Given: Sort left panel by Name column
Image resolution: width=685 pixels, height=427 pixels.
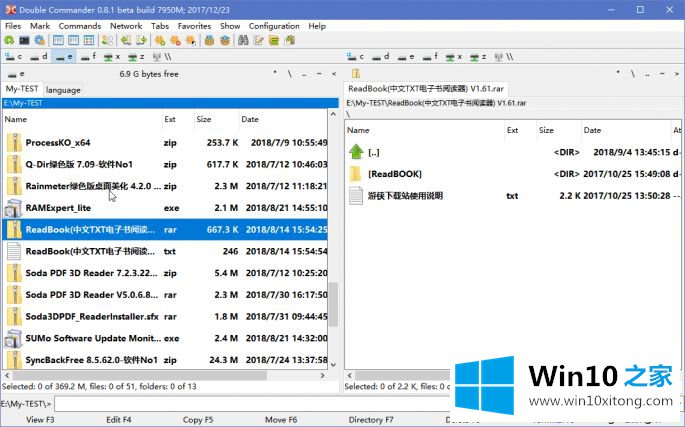Looking at the screenshot, I should (x=82, y=119).
